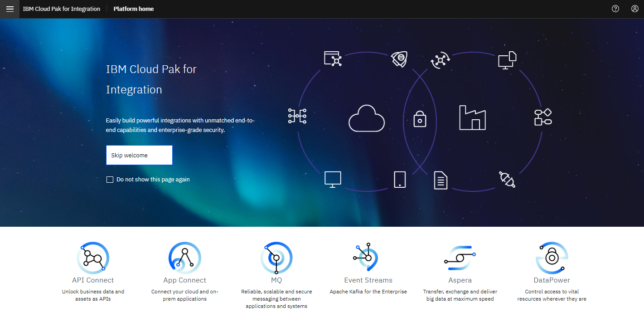Click the rotating network nodes icon
Screen dimensions: 644x312
pos(440,60)
